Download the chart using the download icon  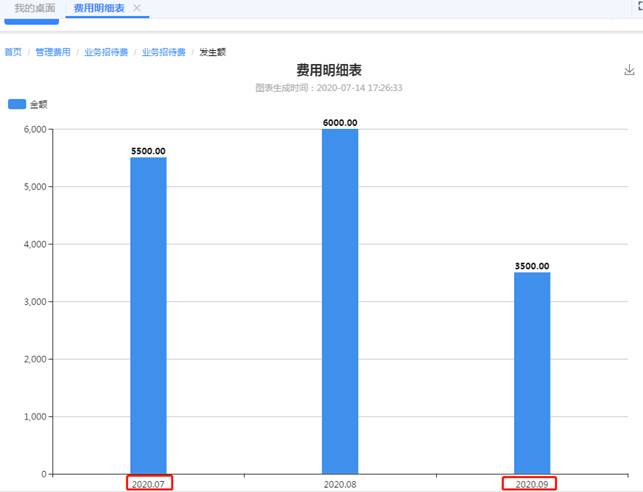629,70
